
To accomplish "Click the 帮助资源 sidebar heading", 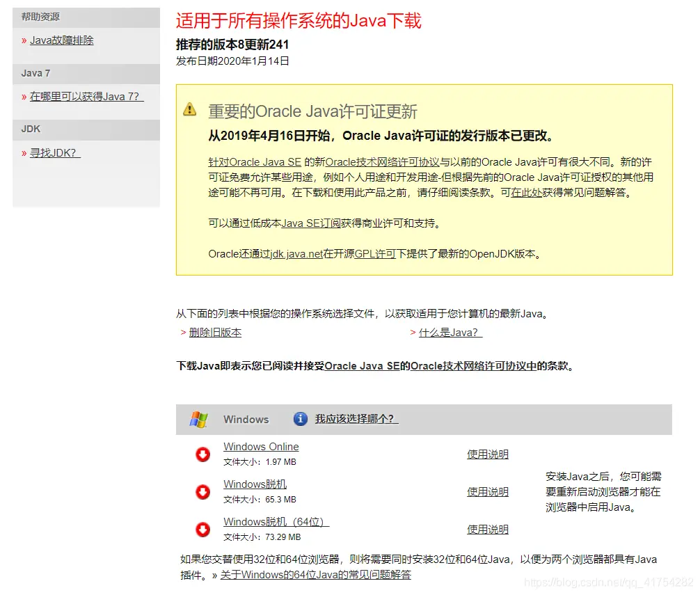I will tap(40, 17).
